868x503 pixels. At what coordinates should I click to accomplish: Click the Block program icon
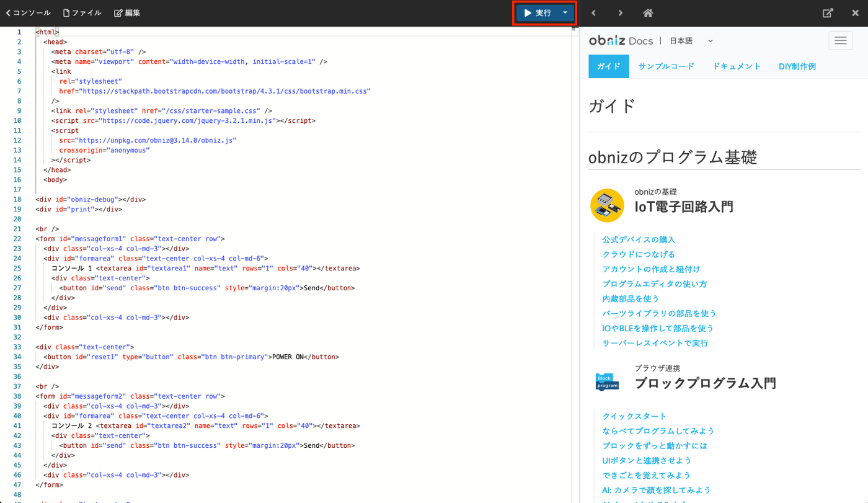click(x=607, y=381)
